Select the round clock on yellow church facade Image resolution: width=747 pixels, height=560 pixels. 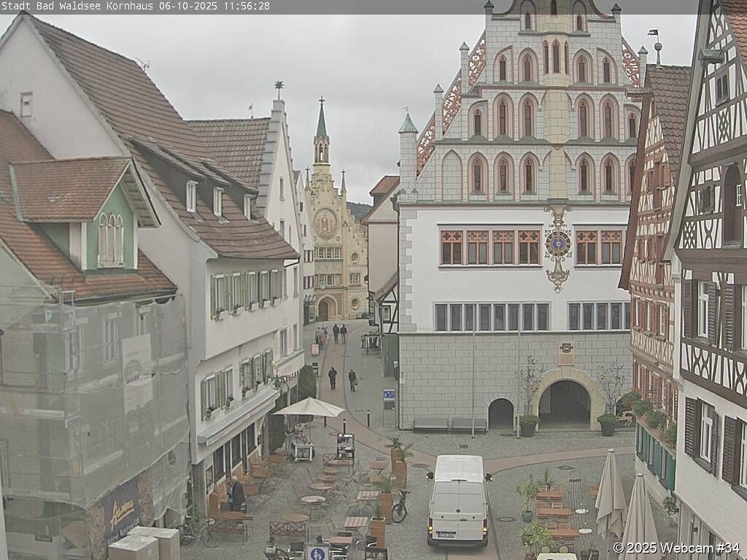tap(325, 222)
